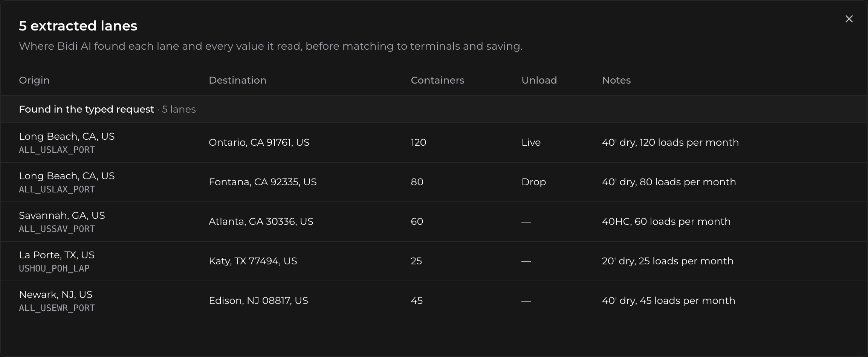Viewport: 868px width, 357px height.
Task: Click Ontario, CA 91761, US destination
Action: click(x=259, y=142)
